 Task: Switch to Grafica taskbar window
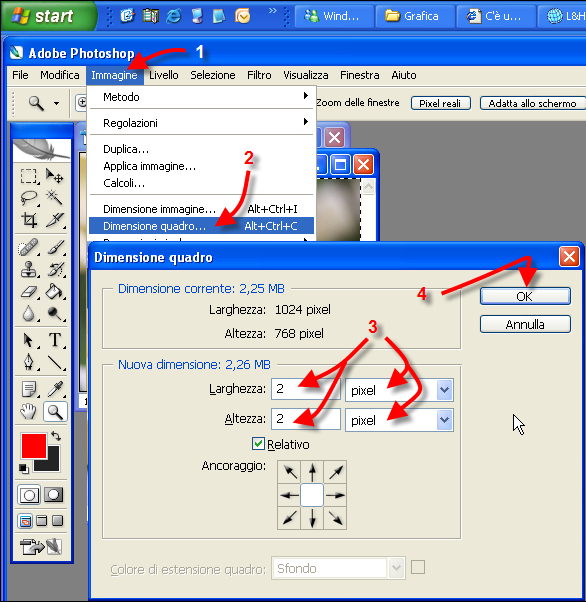click(415, 16)
